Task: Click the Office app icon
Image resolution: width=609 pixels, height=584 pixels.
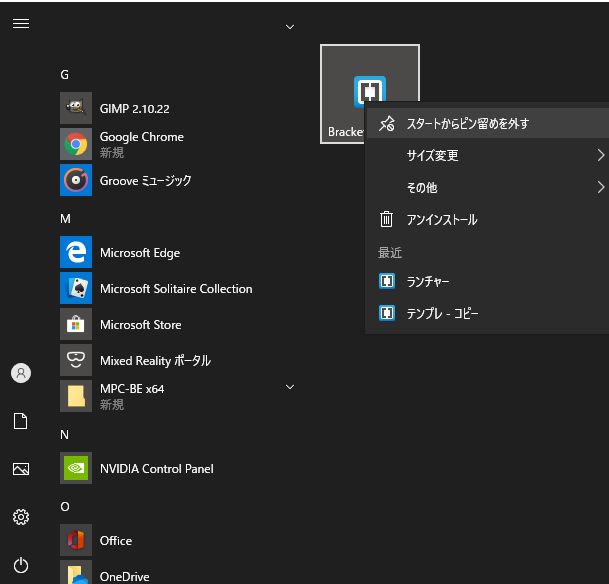Action: point(76,540)
